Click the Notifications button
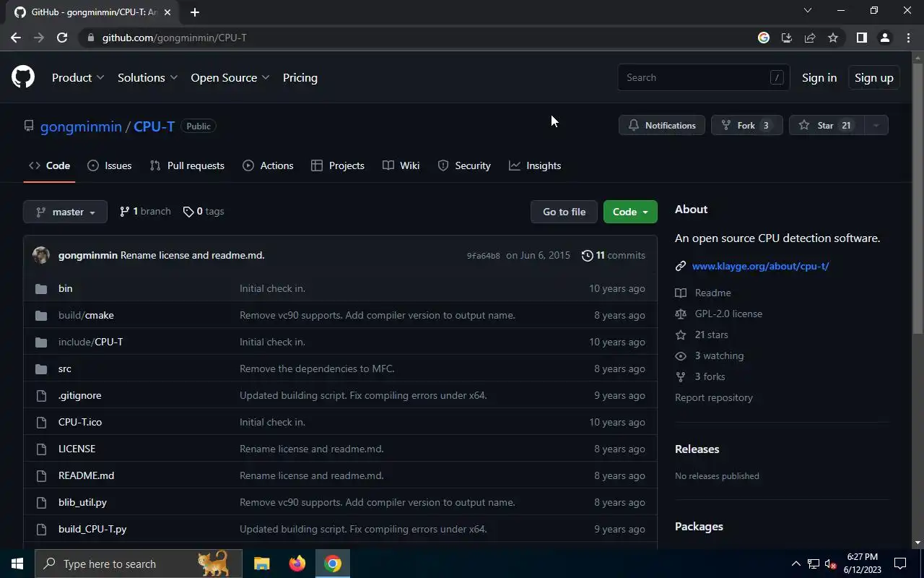The width and height of the screenshot is (924, 578). (662, 125)
